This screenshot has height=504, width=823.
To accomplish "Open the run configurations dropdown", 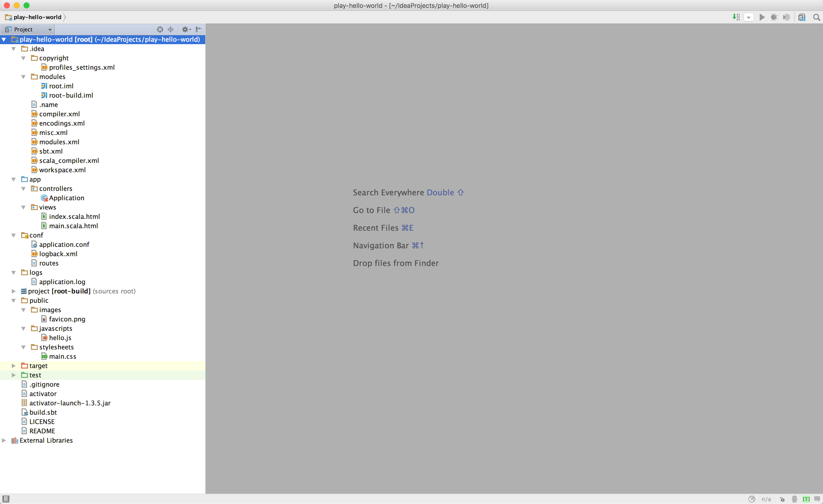I will 749,17.
